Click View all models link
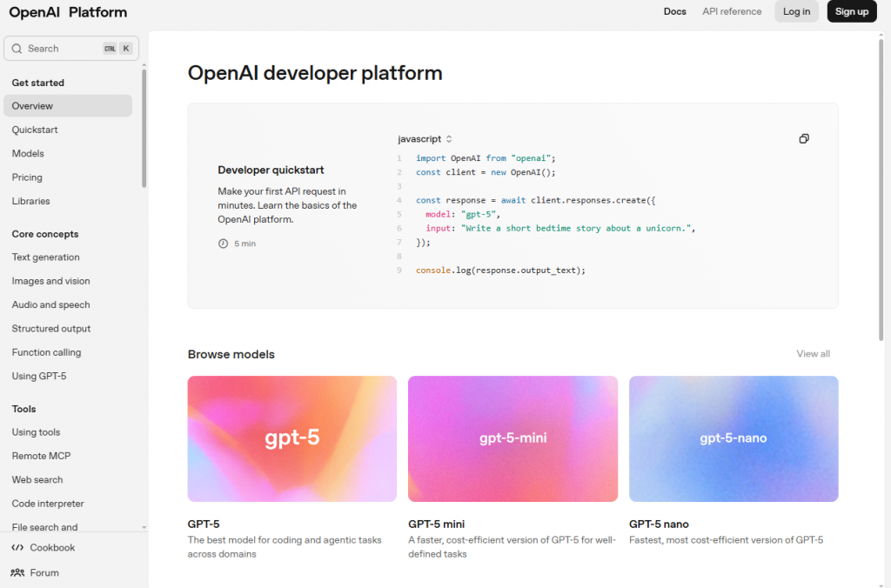Viewport: 891px width, 588px height. [x=813, y=354]
